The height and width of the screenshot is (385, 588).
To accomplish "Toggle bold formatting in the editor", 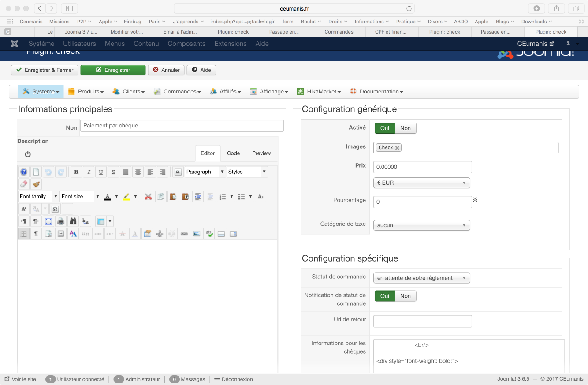I will pos(76,172).
